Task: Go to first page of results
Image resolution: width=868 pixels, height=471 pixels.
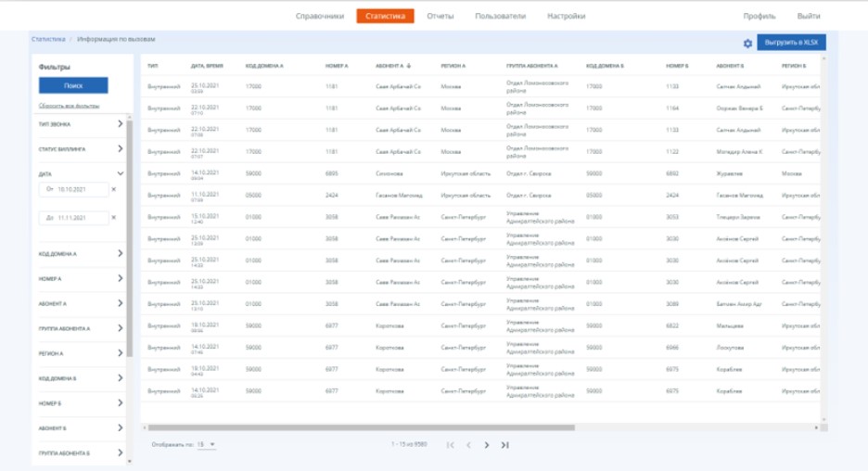Action: click(450, 445)
